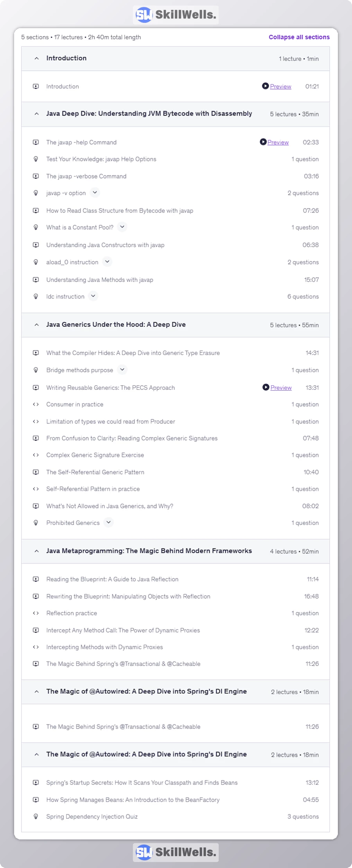
Task: Expand 'What is a Constant Pool?' details
Action: tap(122, 227)
